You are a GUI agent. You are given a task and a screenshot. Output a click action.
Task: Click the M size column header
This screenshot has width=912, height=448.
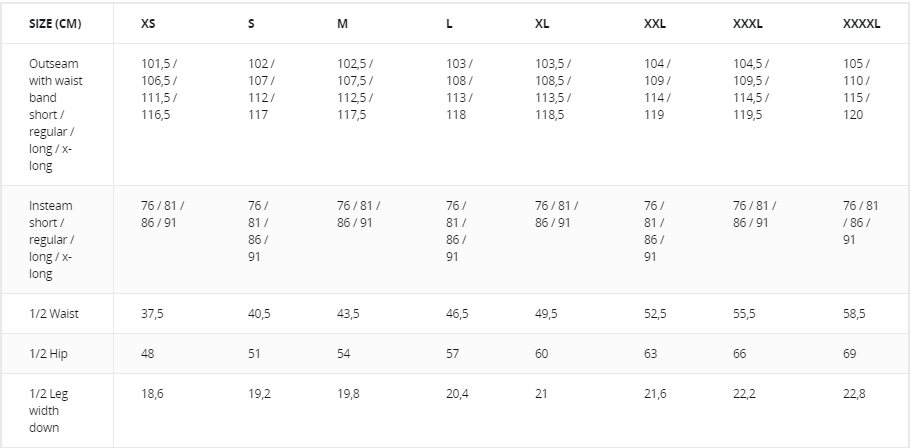point(343,23)
